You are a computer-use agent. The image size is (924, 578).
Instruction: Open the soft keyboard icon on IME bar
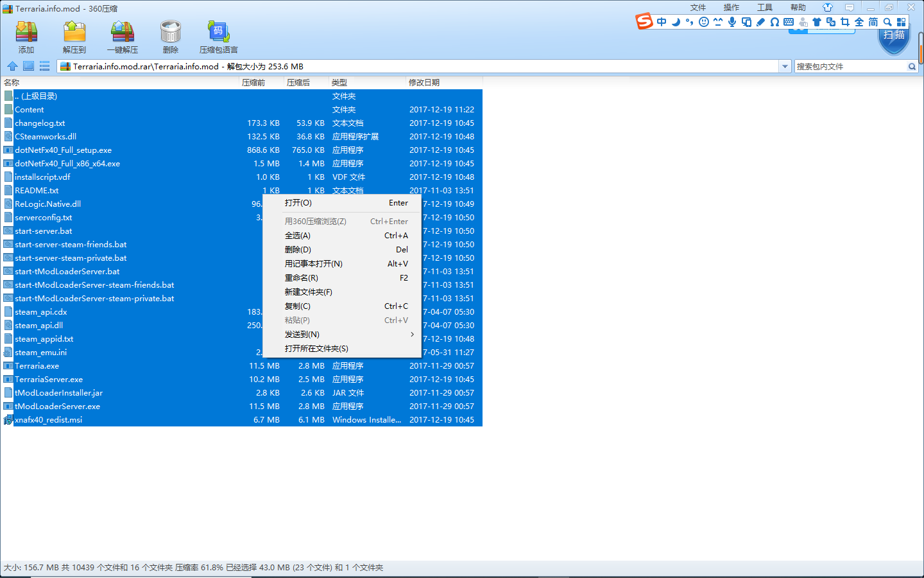[789, 22]
